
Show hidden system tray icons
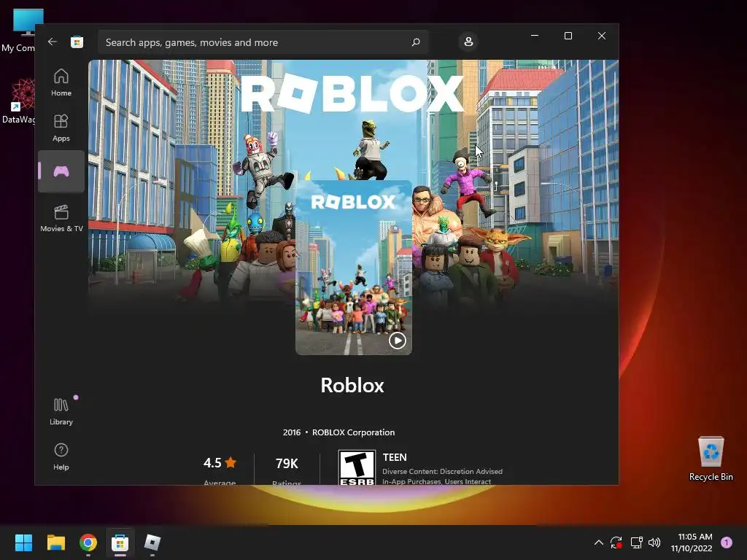click(599, 542)
